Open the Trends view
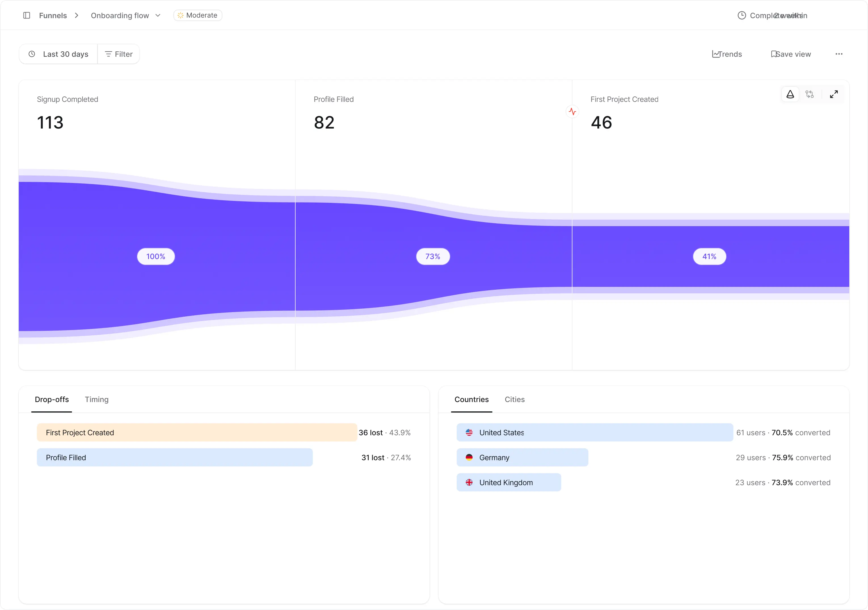868x610 pixels. point(727,54)
